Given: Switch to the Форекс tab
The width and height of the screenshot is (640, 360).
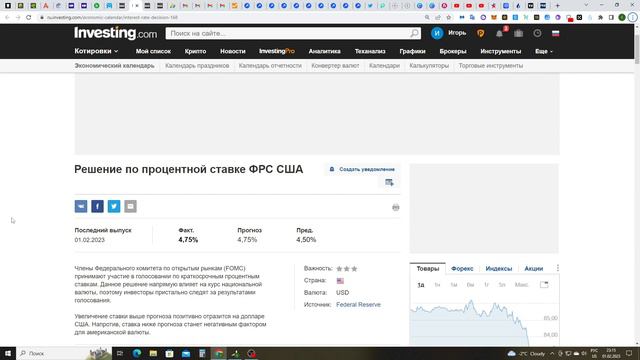Looking at the screenshot, I should pyautogui.click(x=462, y=269).
